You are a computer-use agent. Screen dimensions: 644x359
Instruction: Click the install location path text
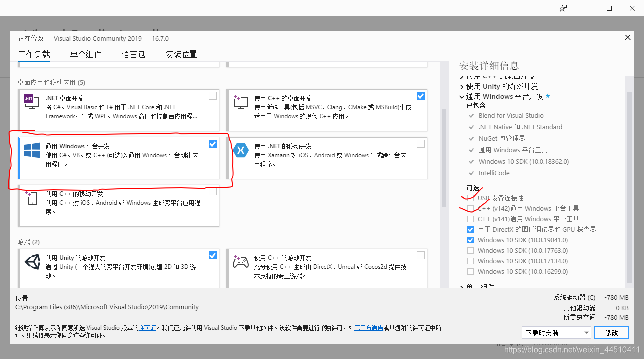pyautogui.click(x=107, y=307)
